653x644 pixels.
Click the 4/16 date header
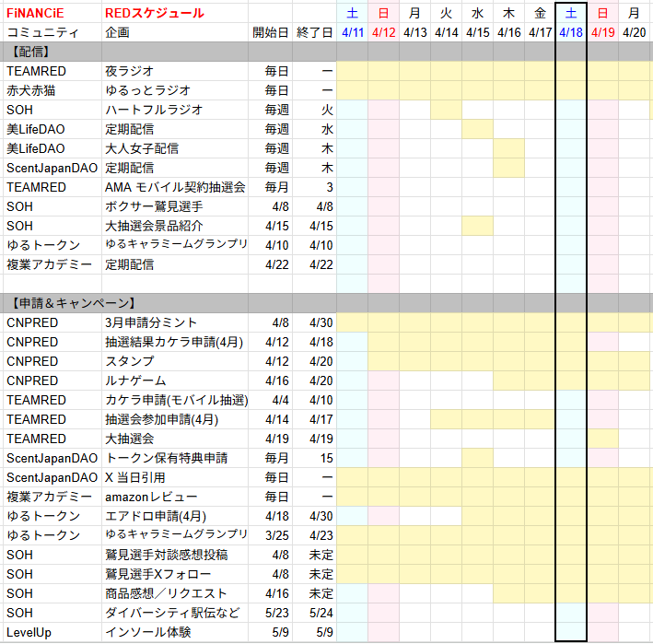(508, 32)
